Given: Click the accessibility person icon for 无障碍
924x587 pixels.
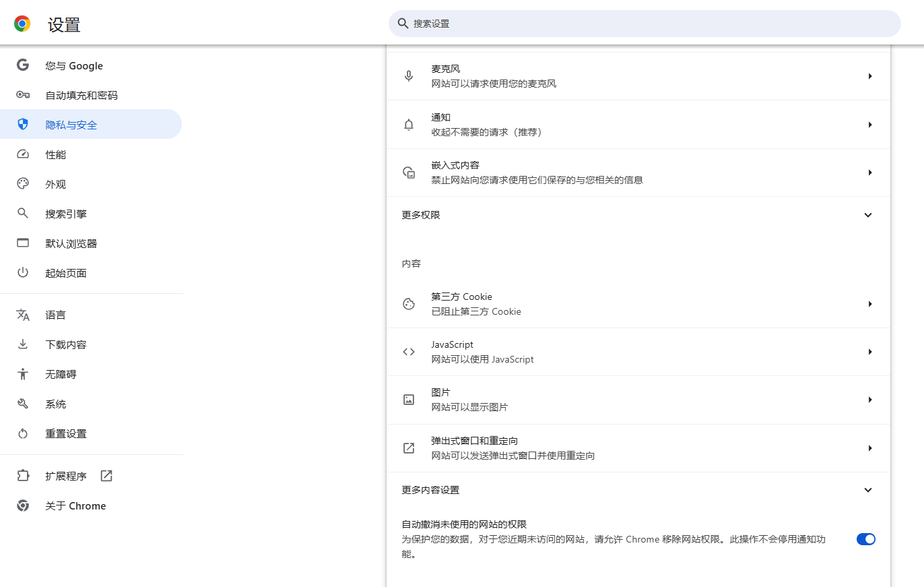Looking at the screenshot, I should click(x=23, y=374).
